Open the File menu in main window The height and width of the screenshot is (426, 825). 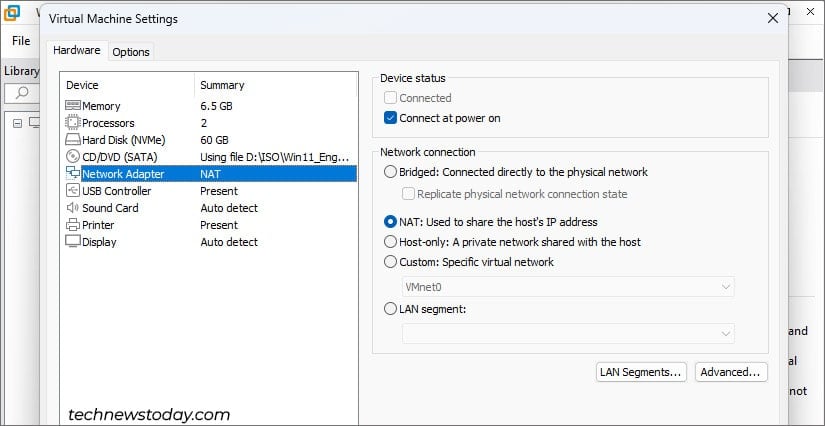pos(21,41)
